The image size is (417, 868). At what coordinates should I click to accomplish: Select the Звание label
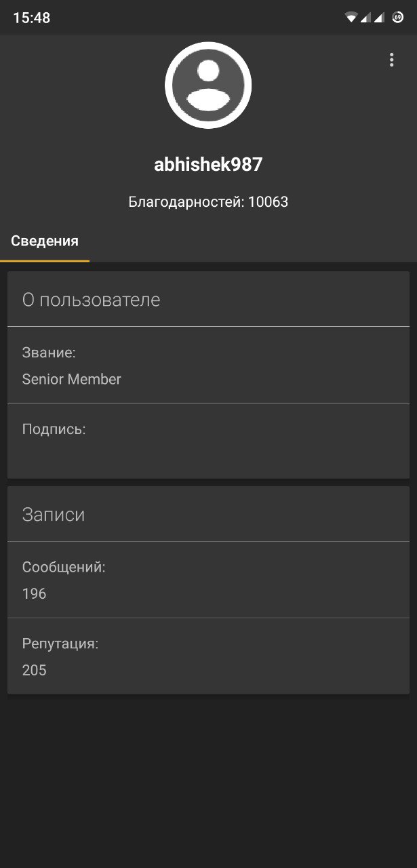pos(49,353)
